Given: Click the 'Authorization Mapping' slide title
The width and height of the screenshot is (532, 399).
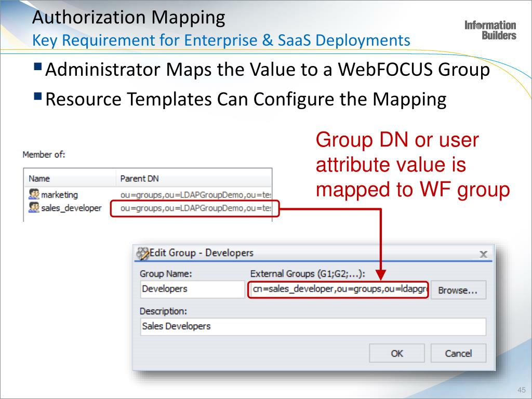Looking at the screenshot, I should tap(129, 17).
